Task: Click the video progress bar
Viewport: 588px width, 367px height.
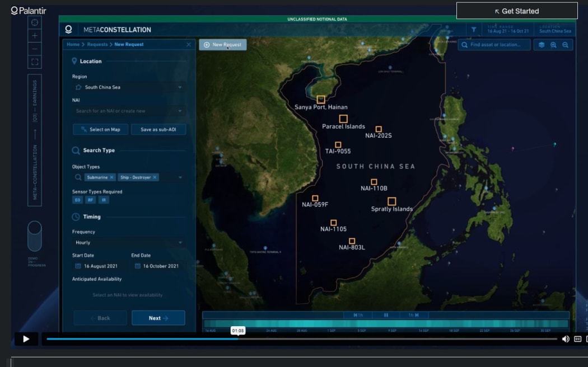Action: 302,339
